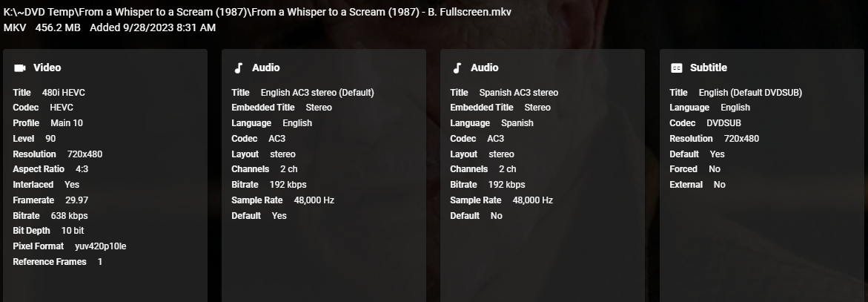Click the subtitle icon beside Subtitle heading
868x302 pixels.
coord(676,68)
